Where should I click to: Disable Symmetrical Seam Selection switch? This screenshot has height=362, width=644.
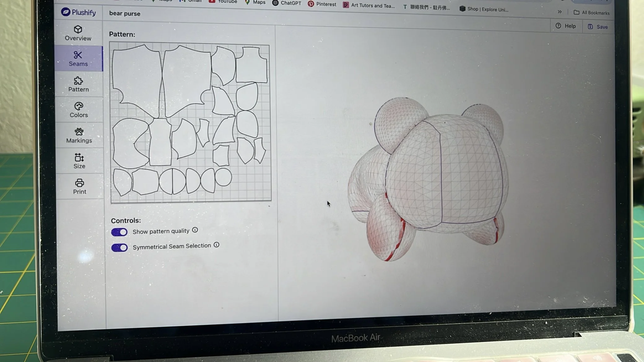[x=120, y=248]
